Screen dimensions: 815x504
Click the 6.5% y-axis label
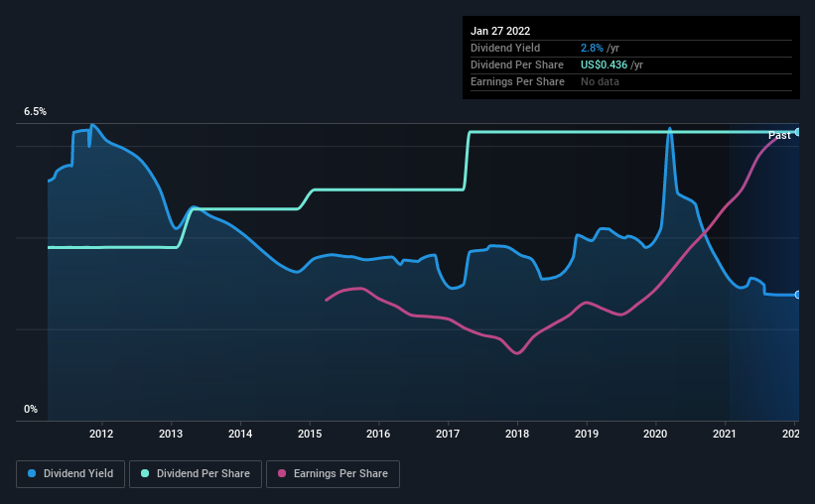35,111
